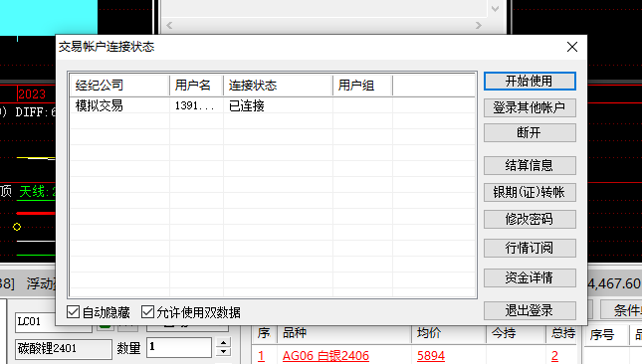Toggle the 自动隐藏 checkbox
The width and height of the screenshot is (642, 364).
(73, 312)
